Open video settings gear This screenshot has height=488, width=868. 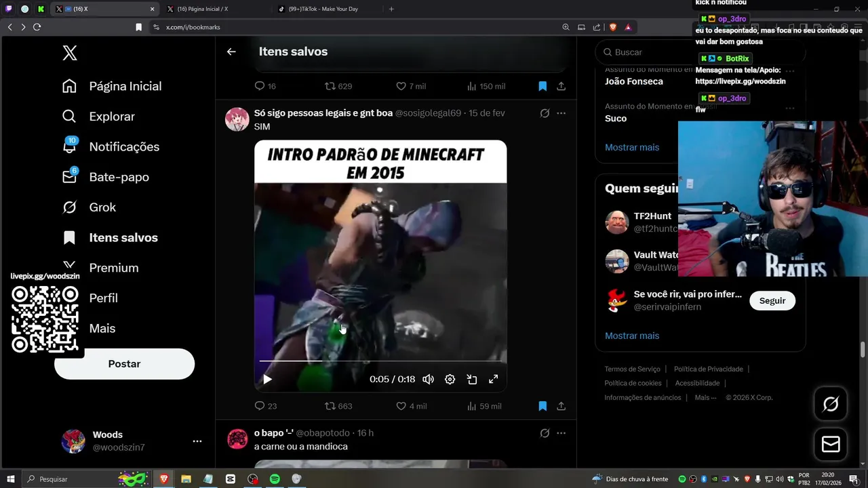(x=450, y=380)
